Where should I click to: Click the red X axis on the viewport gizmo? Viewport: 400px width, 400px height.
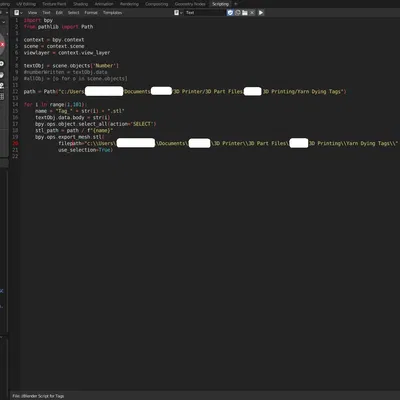pyautogui.click(x=2, y=44)
